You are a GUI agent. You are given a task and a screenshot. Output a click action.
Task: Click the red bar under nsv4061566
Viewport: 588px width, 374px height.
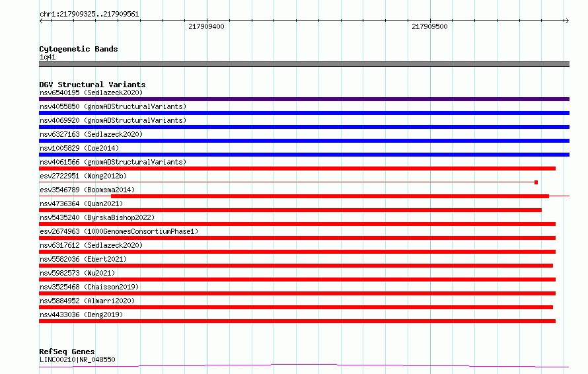pos(297,168)
